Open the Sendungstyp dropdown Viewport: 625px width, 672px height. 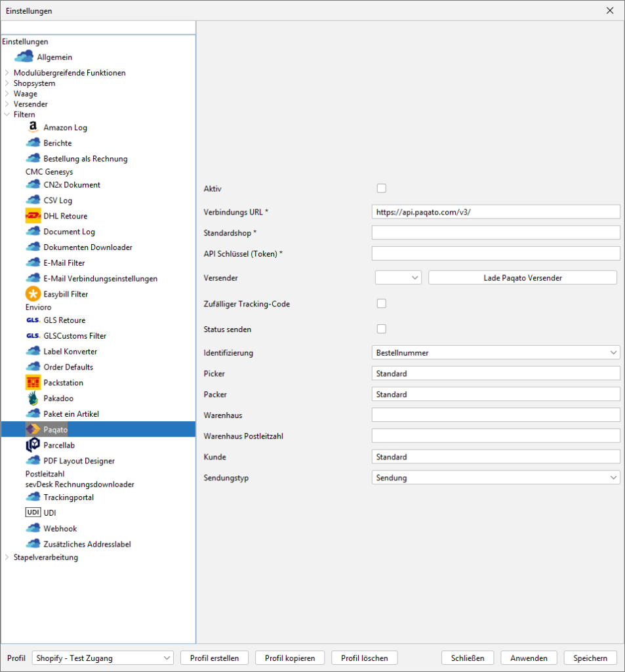pyautogui.click(x=495, y=478)
